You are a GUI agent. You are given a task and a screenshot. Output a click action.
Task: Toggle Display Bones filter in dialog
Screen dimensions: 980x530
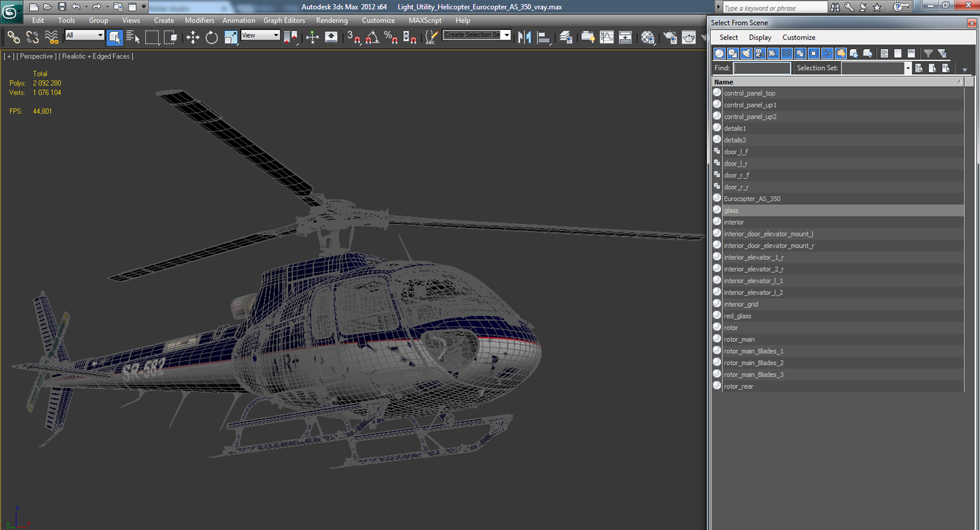click(827, 53)
